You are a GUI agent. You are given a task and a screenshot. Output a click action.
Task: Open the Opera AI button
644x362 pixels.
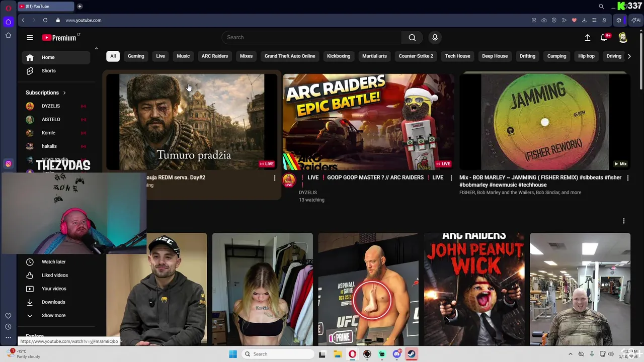(x=636, y=20)
